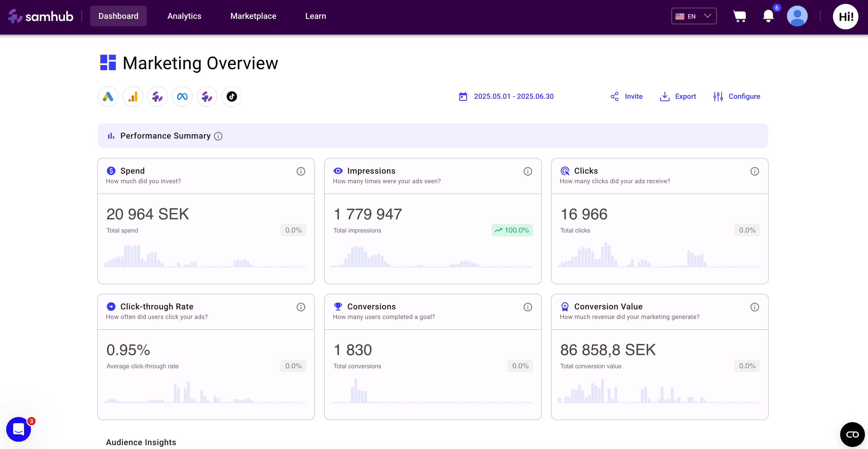Switch to the Analytics tab
The image size is (868, 449).
pyautogui.click(x=184, y=16)
